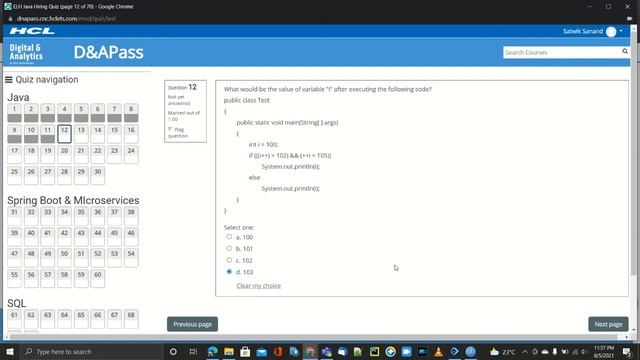
Task: Open Task View in the taskbar
Action: point(193,351)
